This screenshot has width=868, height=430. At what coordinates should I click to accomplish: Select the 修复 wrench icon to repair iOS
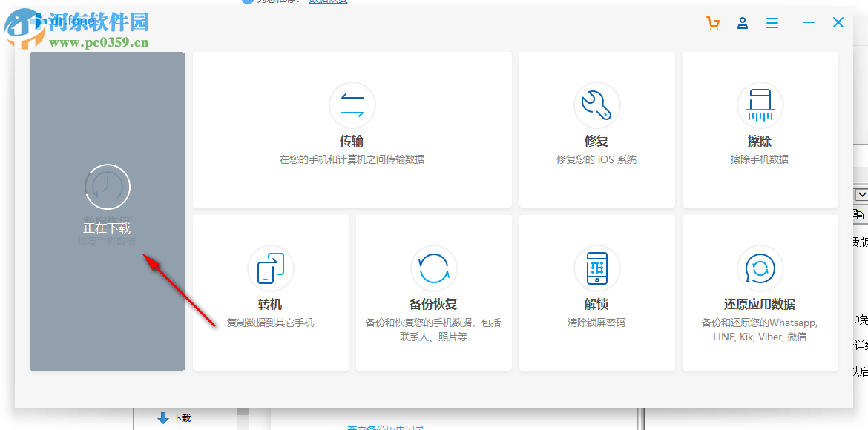tap(596, 105)
